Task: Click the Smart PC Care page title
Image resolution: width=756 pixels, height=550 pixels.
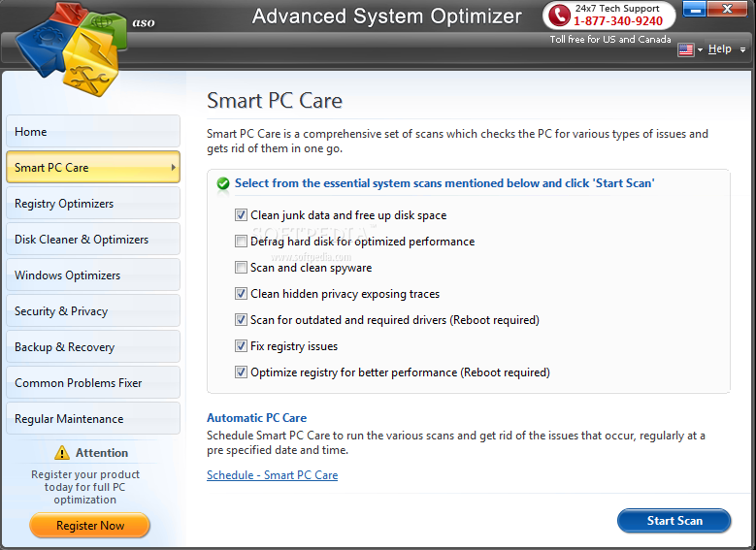Action: (275, 101)
